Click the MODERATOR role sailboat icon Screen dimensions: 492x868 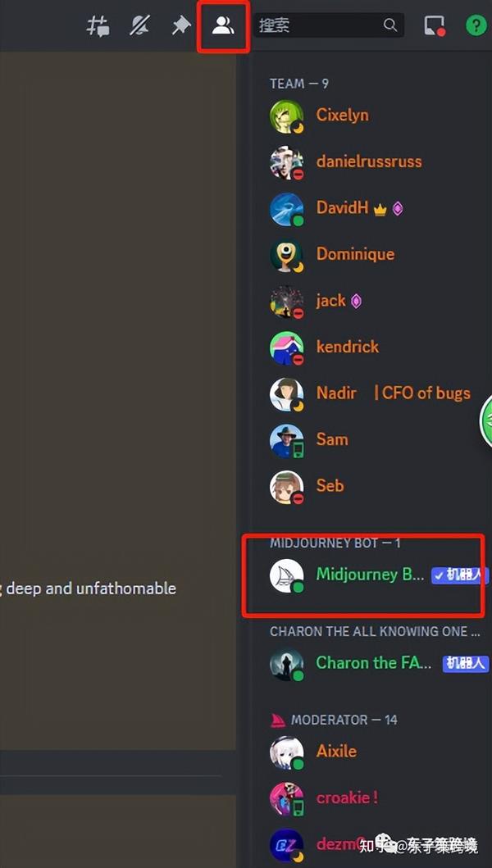click(x=278, y=720)
